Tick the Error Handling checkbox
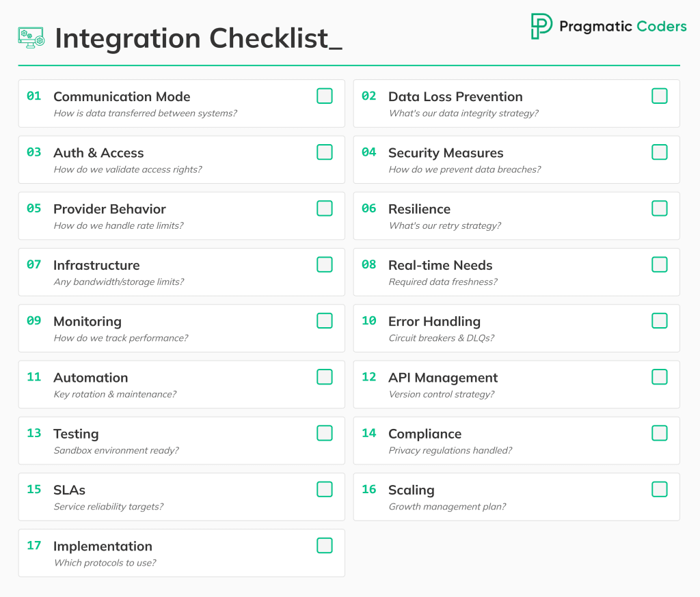This screenshot has height=597, width=700. pos(660,321)
